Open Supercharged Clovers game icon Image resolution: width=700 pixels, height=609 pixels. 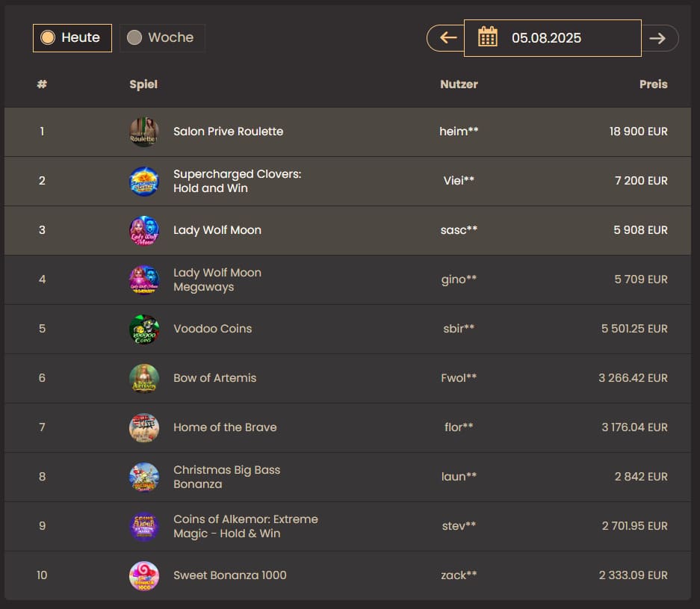[x=143, y=181]
